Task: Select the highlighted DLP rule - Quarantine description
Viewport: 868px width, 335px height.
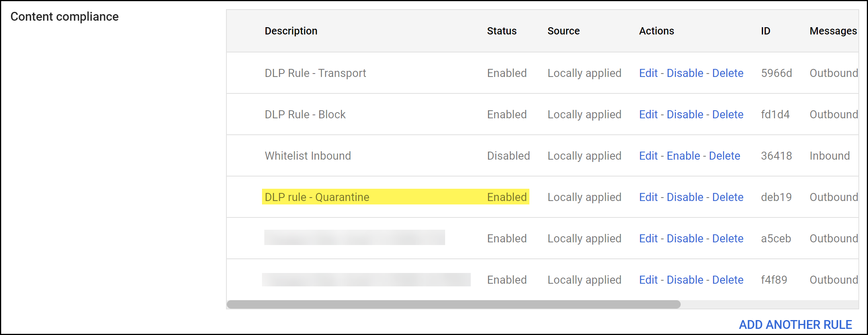Action: [317, 197]
